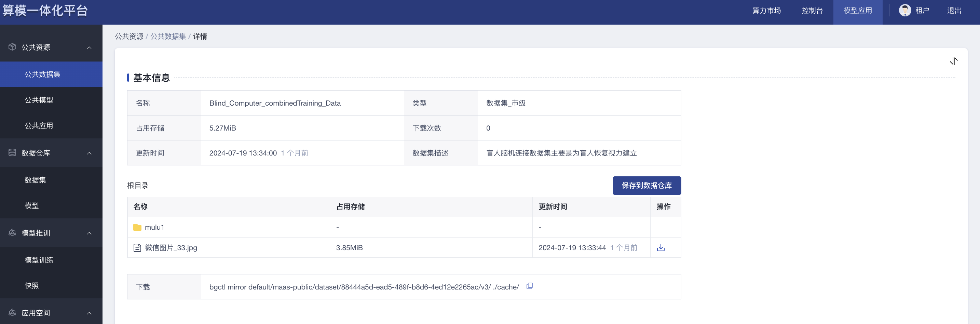Switch to the 控制台 top tab
This screenshot has width=980, height=324.
(812, 11)
